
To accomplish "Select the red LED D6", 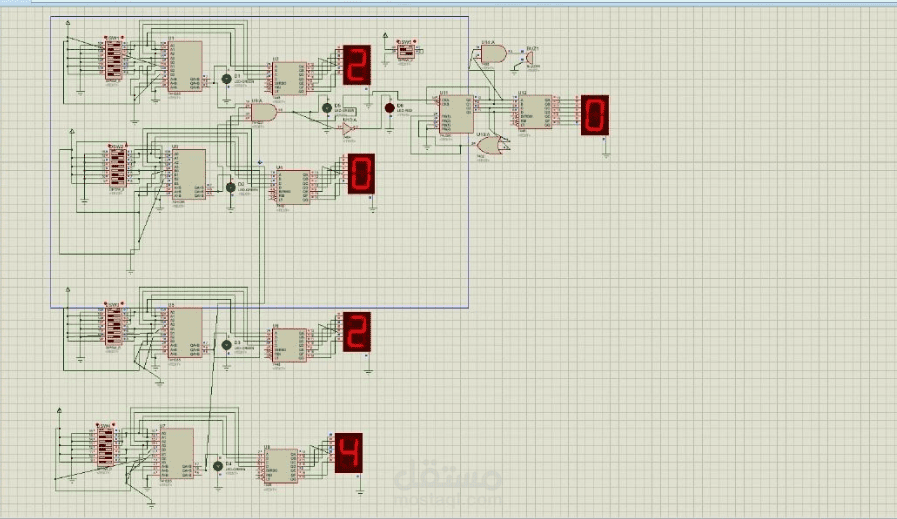I will pyautogui.click(x=390, y=108).
